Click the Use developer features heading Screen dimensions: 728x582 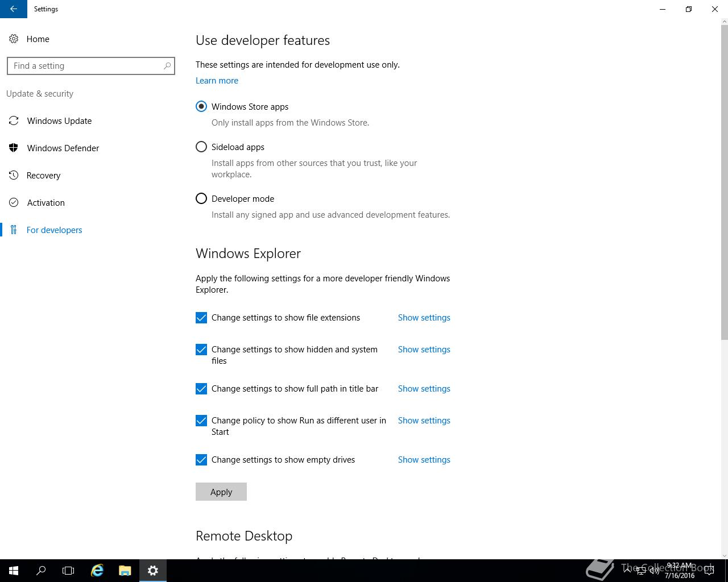click(x=263, y=40)
